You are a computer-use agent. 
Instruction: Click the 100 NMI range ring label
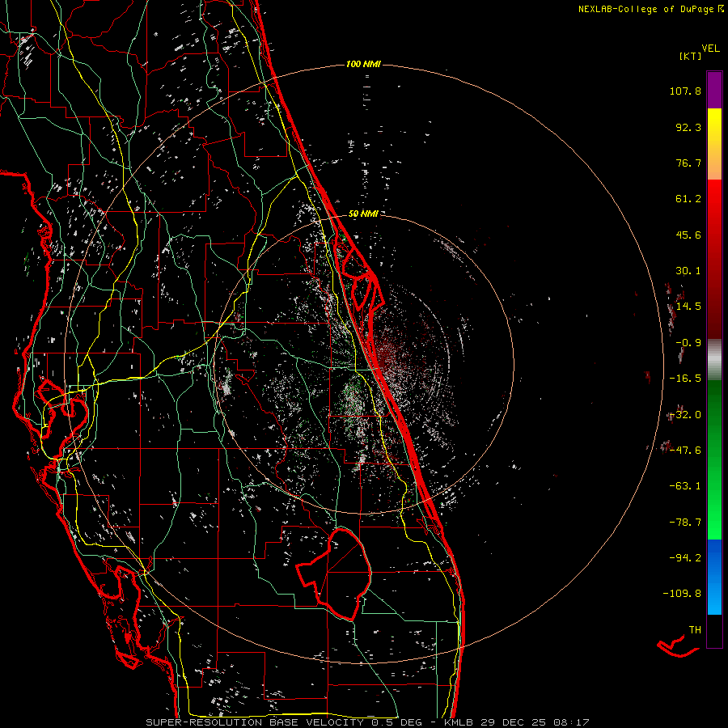click(x=363, y=64)
